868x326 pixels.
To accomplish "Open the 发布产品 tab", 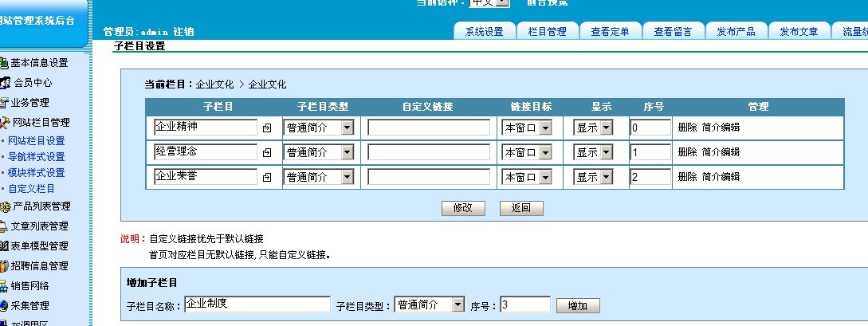I will pyautogui.click(x=736, y=32).
